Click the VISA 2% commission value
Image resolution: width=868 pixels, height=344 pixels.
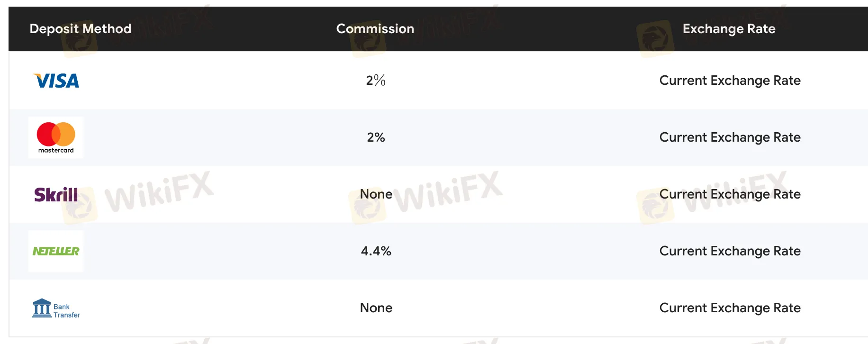(x=376, y=81)
